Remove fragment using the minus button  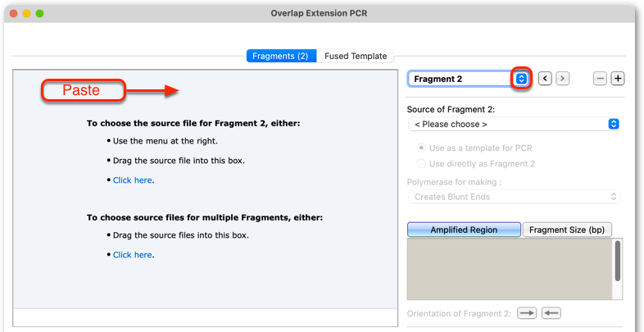(x=600, y=79)
